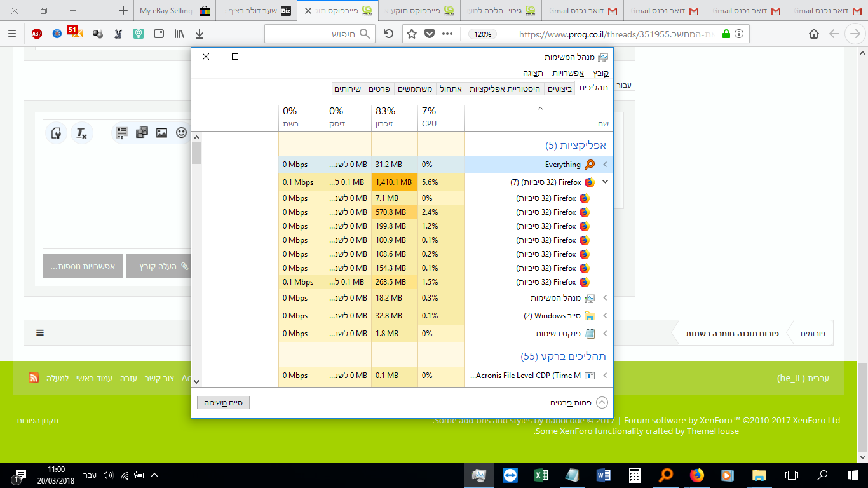The height and width of the screenshot is (488, 868).
Task: Open the צור קשר footer link
Action: pyautogui.click(x=159, y=378)
